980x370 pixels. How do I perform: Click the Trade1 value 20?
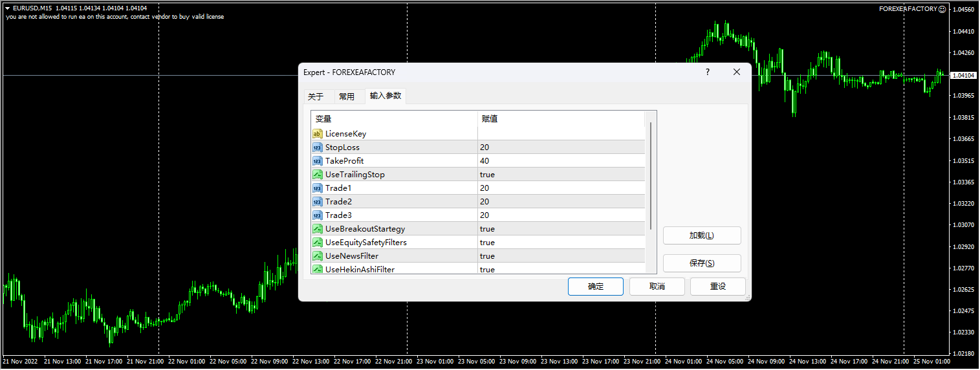tap(485, 188)
